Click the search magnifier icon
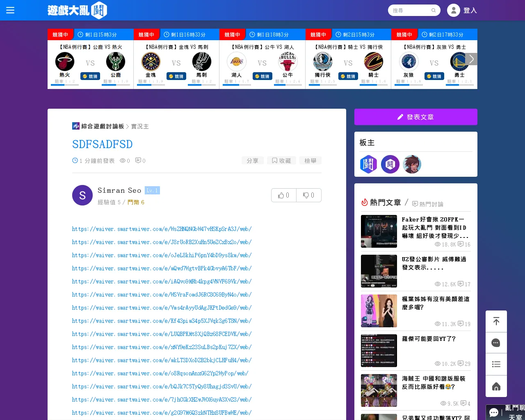 pyautogui.click(x=434, y=11)
